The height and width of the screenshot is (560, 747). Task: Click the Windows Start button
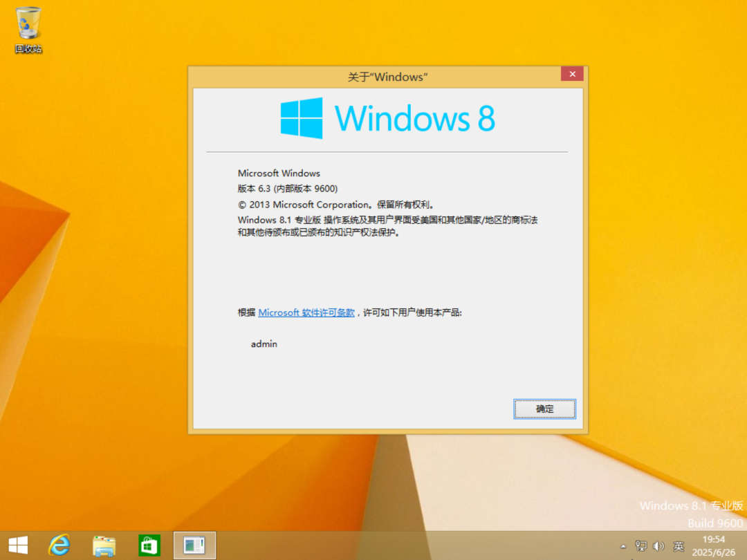click(x=18, y=545)
